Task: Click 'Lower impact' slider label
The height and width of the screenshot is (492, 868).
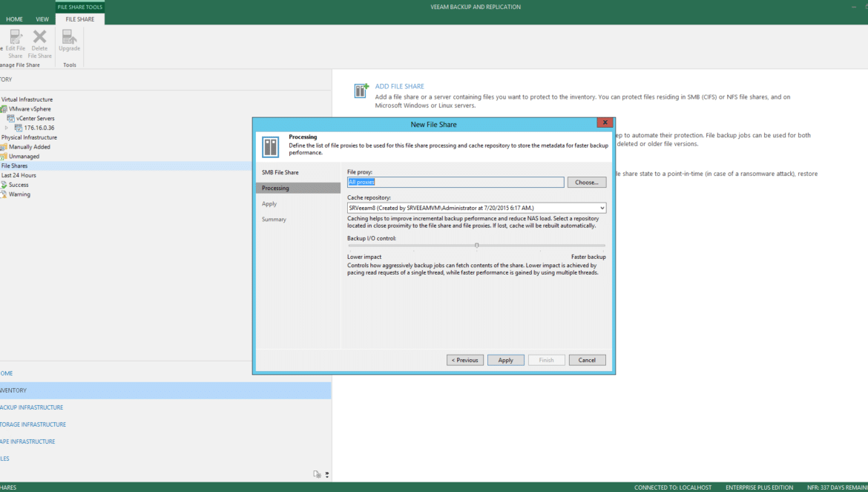Action: [364, 257]
